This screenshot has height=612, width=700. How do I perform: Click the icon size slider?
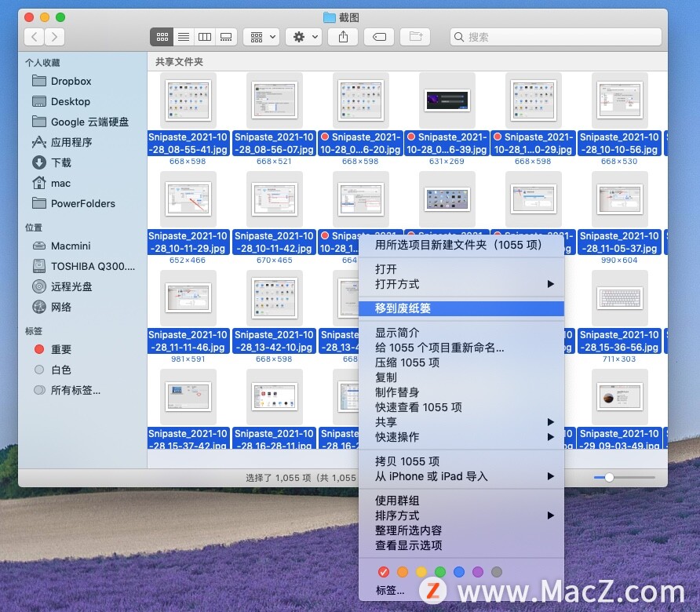tap(623, 477)
